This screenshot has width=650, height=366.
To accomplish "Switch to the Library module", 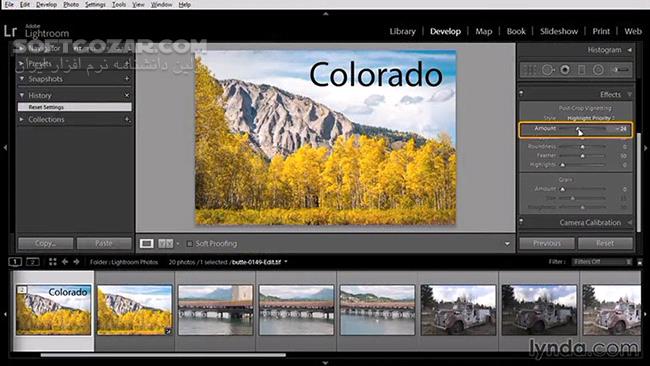I will click(402, 31).
